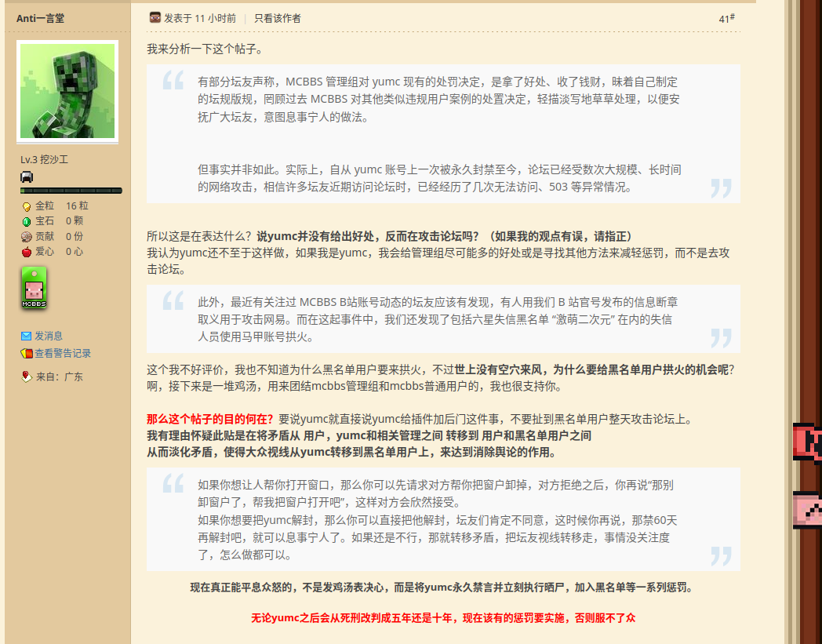Click the 贡献 contribution icon
The width and height of the screenshot is (822, 644).
[27, 236]
